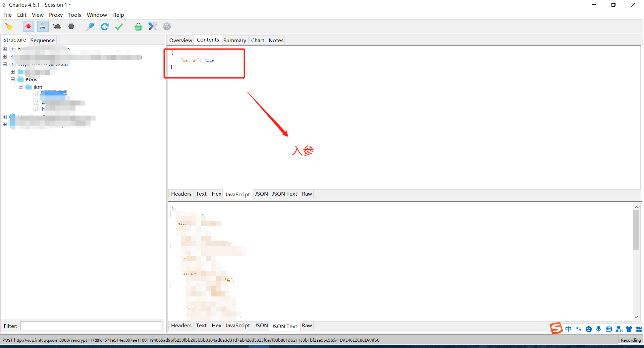Screen dimensions: 644x348
Task: Click the hexagon breakpoints icon
Action: point(71,26)
